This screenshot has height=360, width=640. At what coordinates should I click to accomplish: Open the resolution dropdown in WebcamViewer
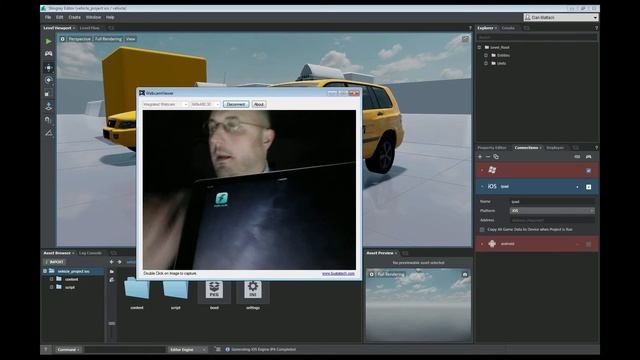tap(205, 104)
